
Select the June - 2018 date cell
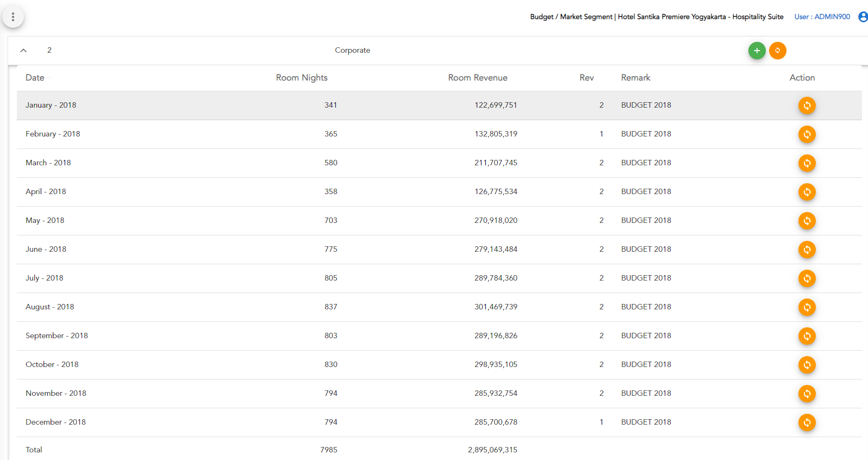click(46, 249)
